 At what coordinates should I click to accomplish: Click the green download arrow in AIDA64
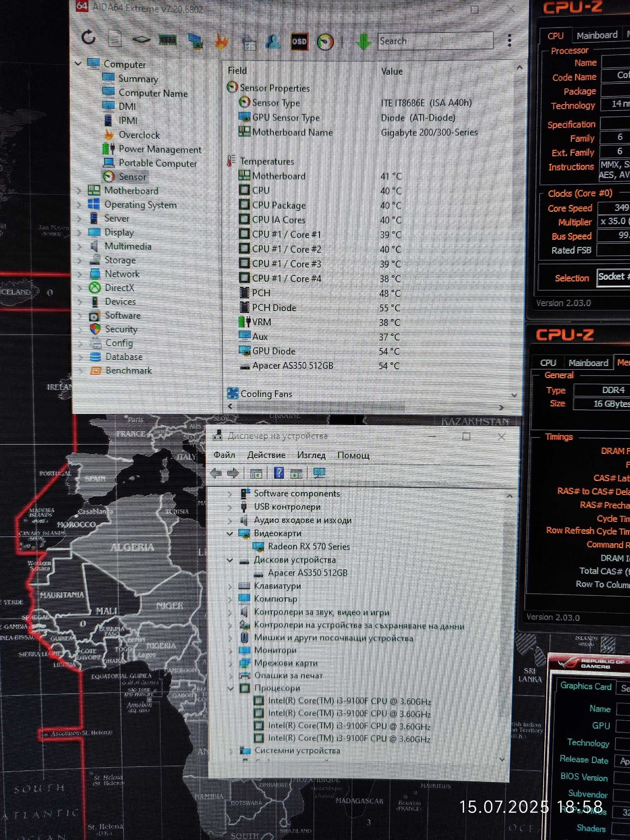click(364, 42)
